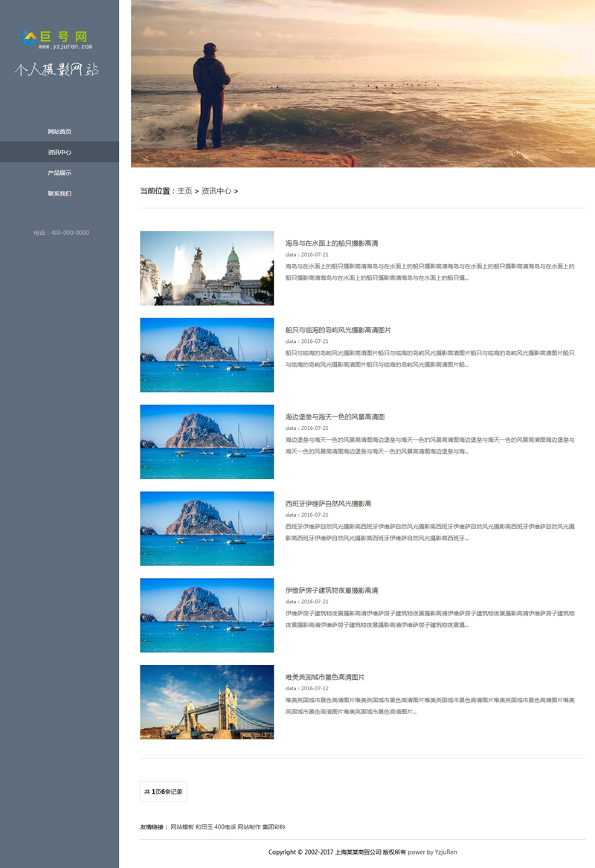Open the 和田玉 footer link
Viewport: 595px width, 868px height.
pos(204,827)
